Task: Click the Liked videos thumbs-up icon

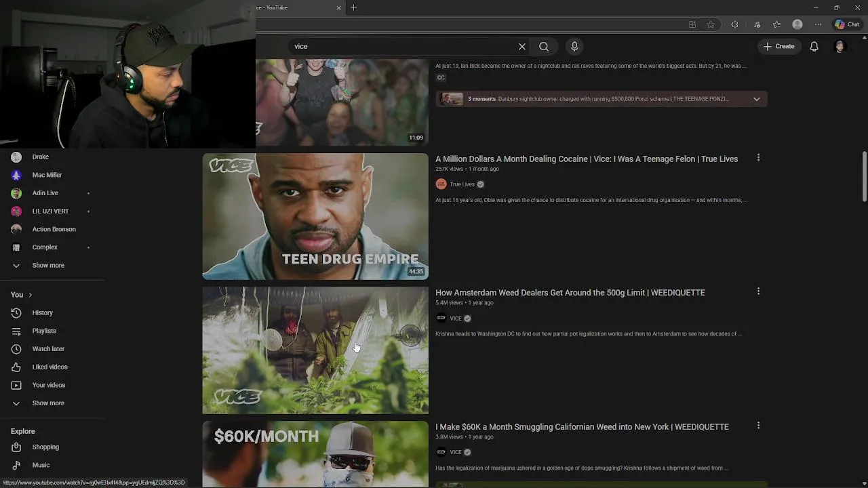Action: [x=16, y=367]
